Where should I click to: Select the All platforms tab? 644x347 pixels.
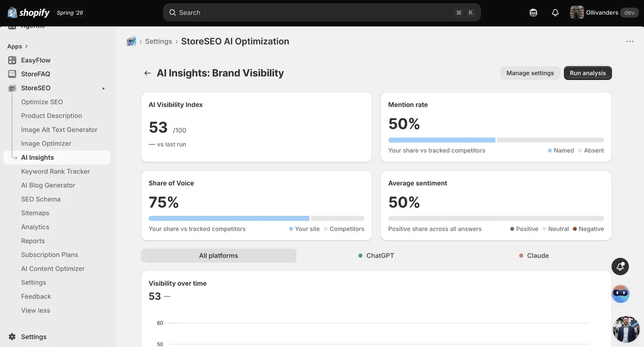(x=218, y=256)
